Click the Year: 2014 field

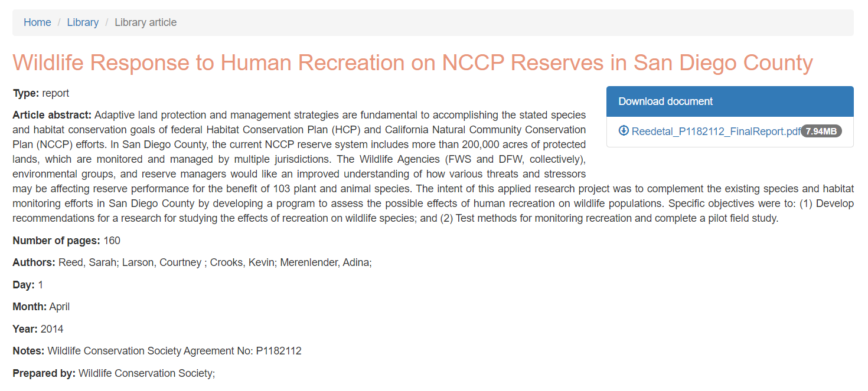(x=38, y=329)
